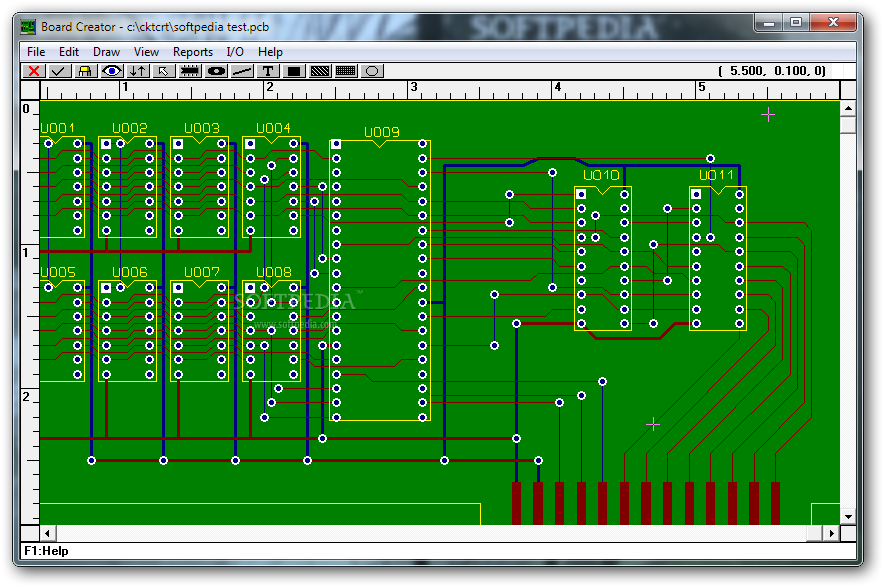Click the U005 component label

click(x=58, y=272)
